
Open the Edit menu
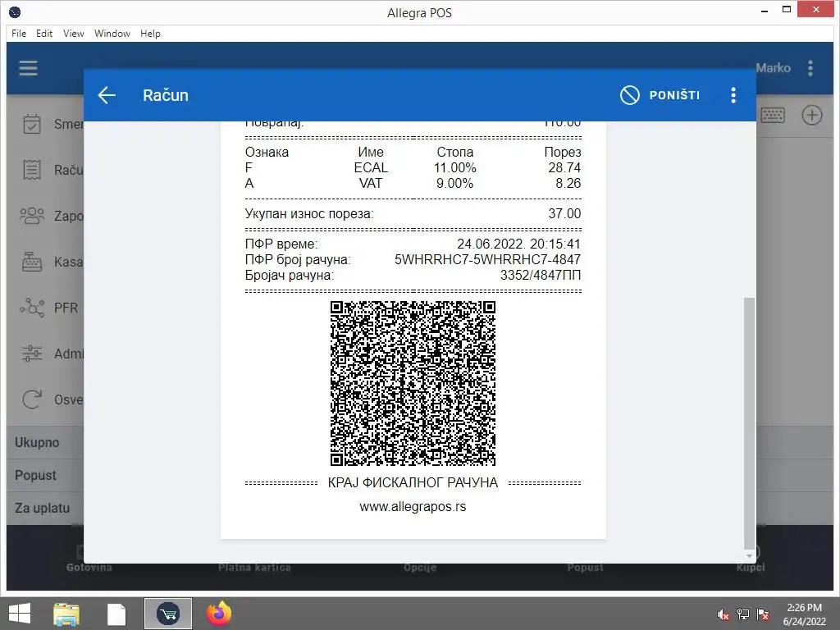pos(44,33)
